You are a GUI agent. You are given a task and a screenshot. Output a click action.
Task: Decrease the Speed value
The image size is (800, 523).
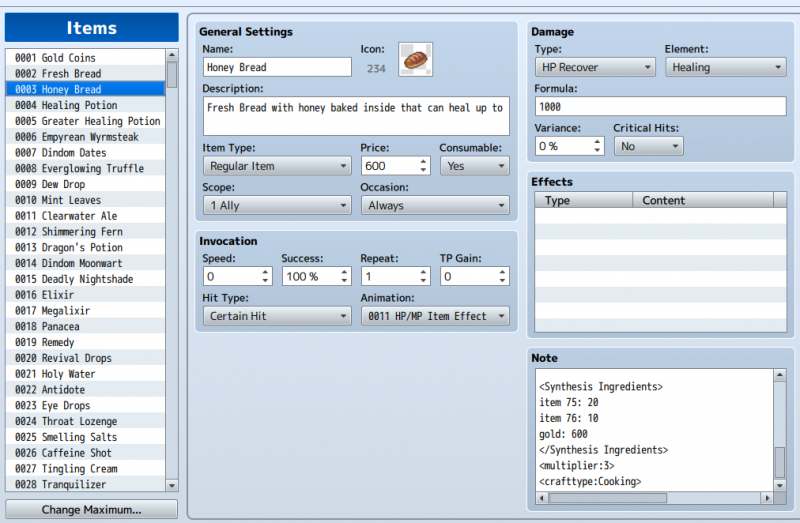tap(265, 281)
